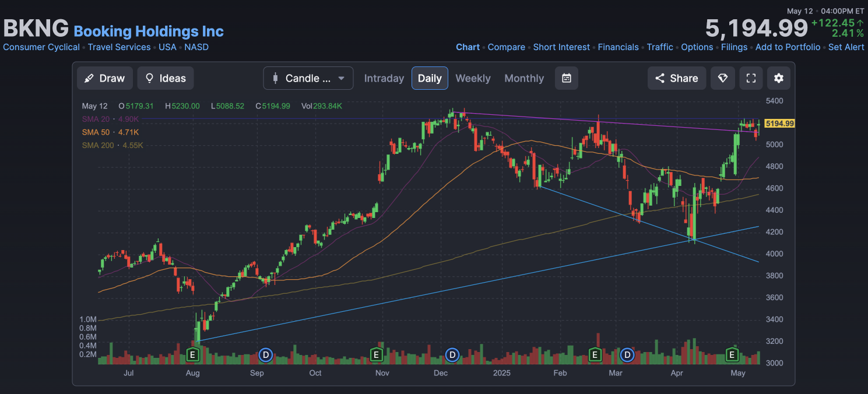Image resolution: width=868 pixels, height=394 pixels.
Task: Click the February earnings E marker
Action: click(595, 354)
